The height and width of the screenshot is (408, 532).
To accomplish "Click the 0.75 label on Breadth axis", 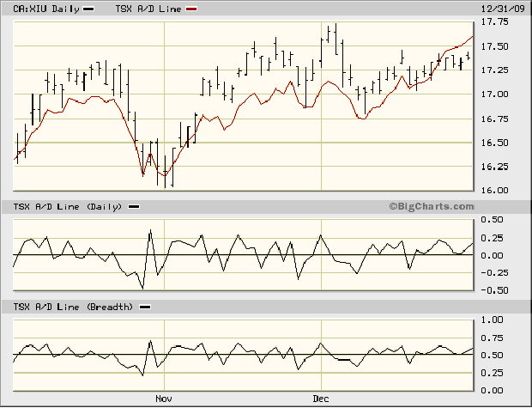I will pyautogui.click(x=492, y=338).
